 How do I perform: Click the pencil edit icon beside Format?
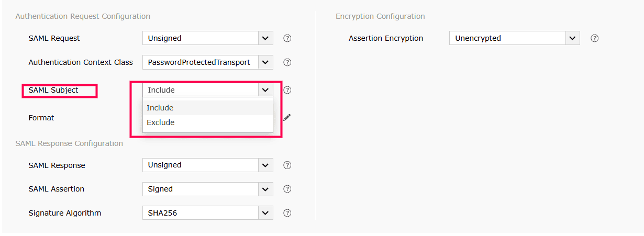(287, 118)
